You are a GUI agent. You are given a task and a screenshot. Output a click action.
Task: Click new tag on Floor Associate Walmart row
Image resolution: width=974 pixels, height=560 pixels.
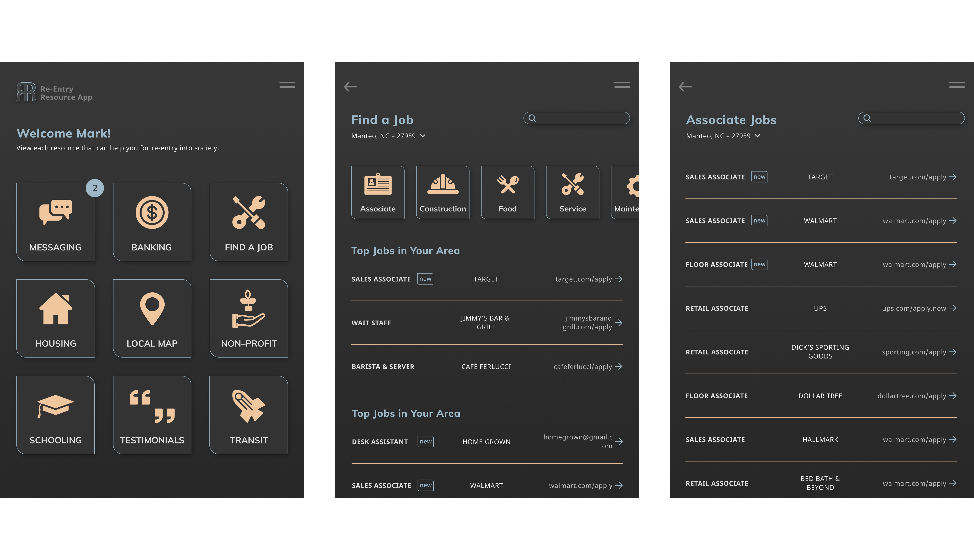click(x=759, y=264)
